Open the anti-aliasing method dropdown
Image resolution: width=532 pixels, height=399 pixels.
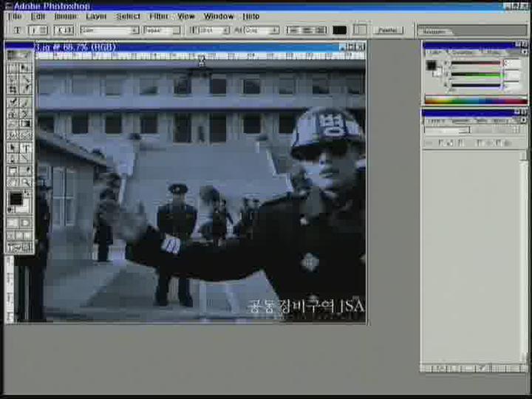(x=275, y=30)
